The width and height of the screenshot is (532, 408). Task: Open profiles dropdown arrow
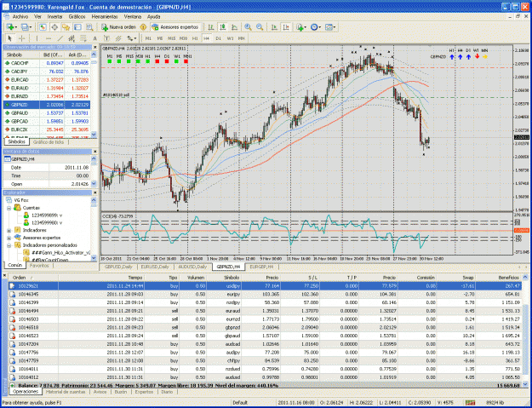click(x=31, y=27)
